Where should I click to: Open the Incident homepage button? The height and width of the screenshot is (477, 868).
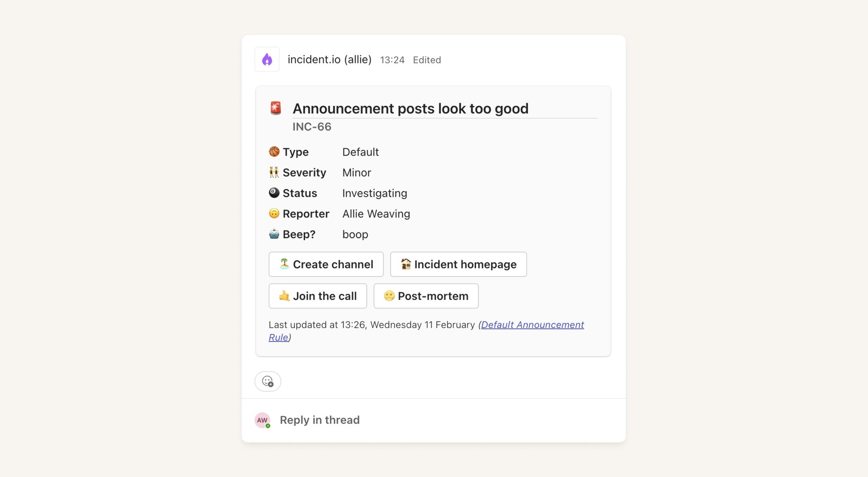tap(458, 264)
